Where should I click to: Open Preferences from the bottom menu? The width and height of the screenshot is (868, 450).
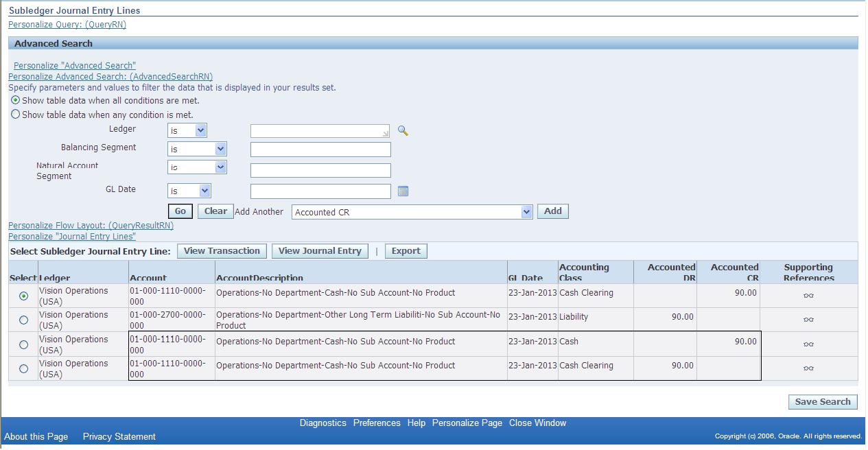(377, 423)
